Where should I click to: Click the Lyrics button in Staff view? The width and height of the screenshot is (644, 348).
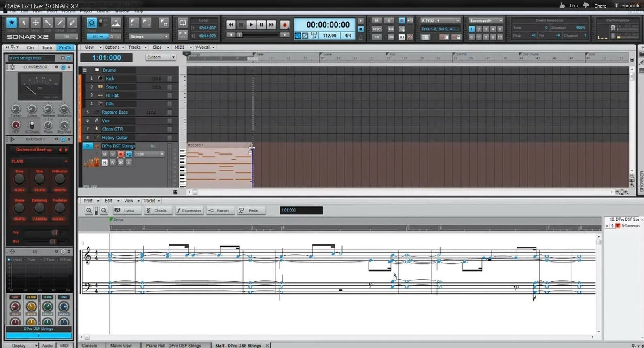(x=127, y=210)
